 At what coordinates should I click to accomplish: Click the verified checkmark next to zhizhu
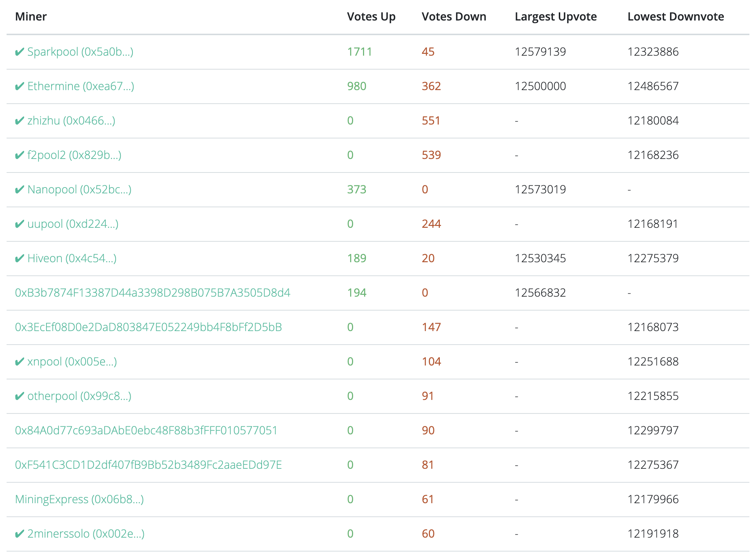tap(20, 121)
